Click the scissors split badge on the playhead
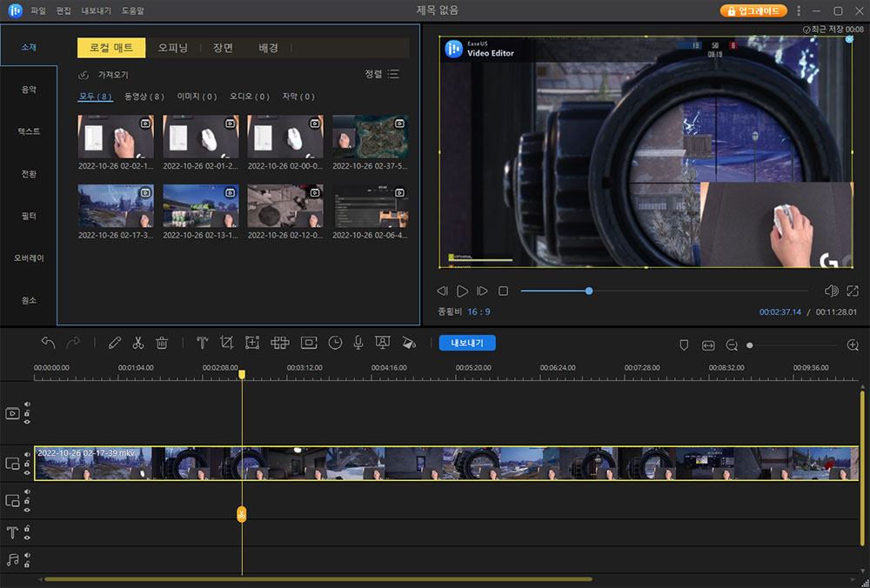 241,514
